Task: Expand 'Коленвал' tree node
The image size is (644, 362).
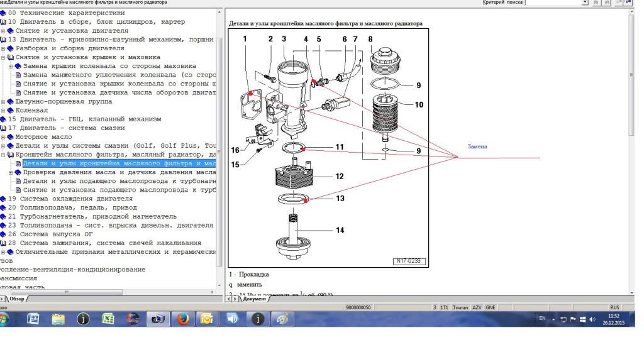Action: [3, 111]
